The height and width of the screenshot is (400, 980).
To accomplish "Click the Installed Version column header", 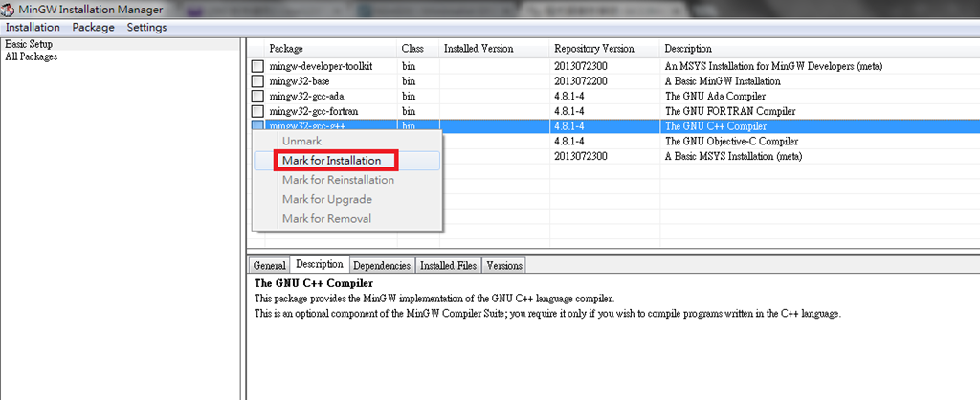I will [x=495, y=49].
